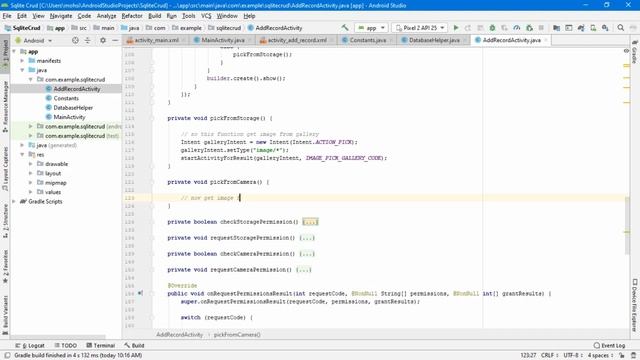Image resolution: width=640 pixels, height=360 pixels.
Task: Open AVD Manager phone icon
Action: [x=593, y=28]
